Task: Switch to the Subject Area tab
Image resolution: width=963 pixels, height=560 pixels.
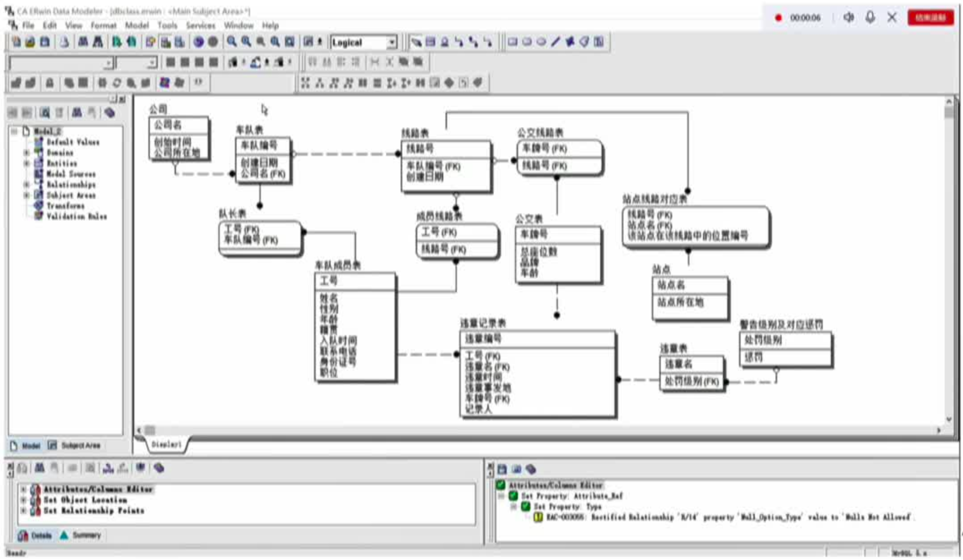Action: tap(75, 445)
